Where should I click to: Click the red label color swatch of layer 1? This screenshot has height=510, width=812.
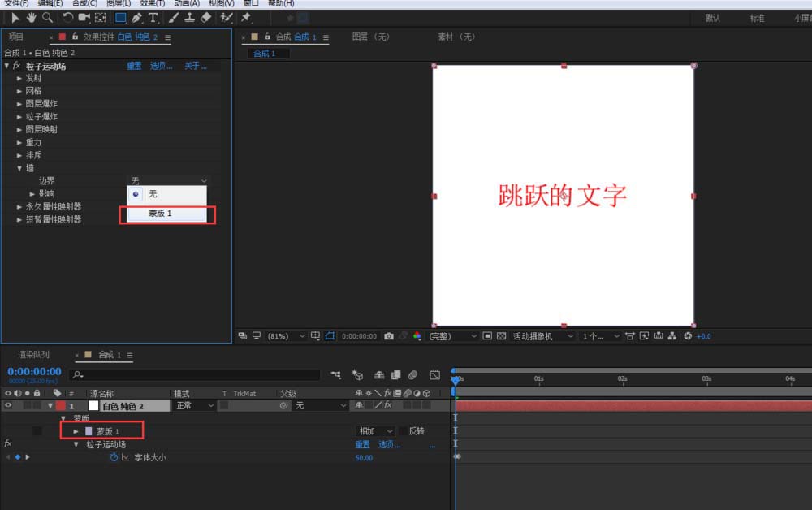61,405
